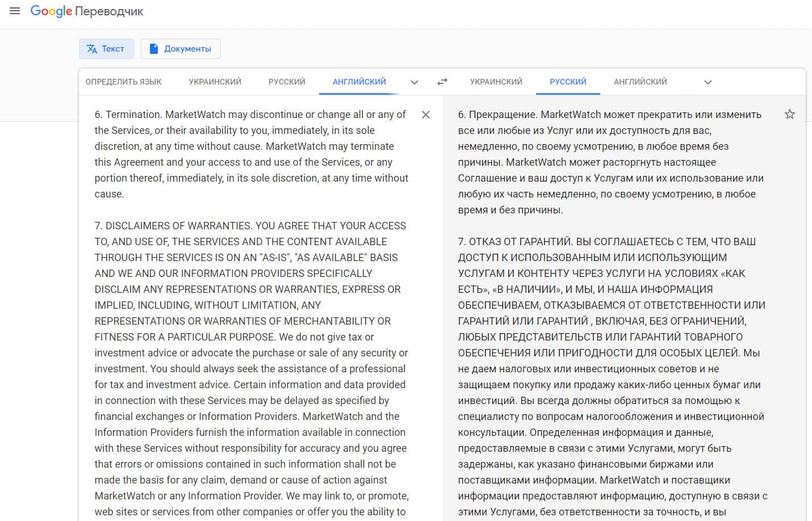Choose АНГЛИЙСКИЙ as target language
The width and height of the screenshot is (812, 521).
tap(641, 82)
